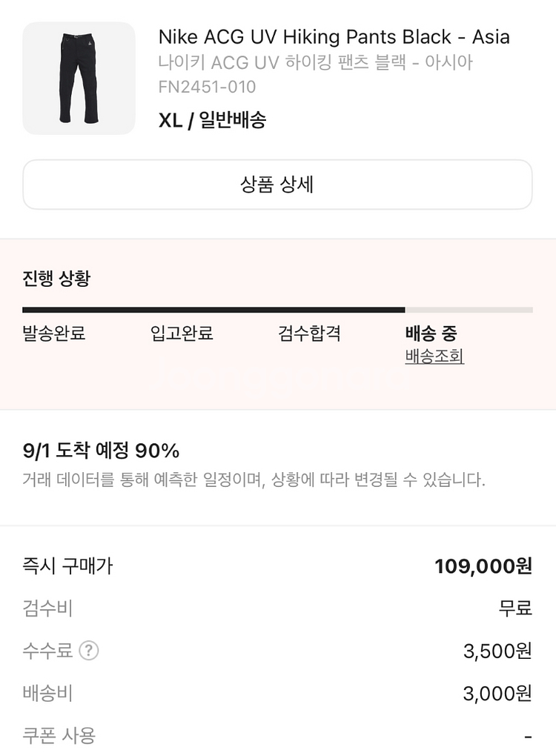556x756 pixels.
Task: Tap the XL / 일반배송 option text
Action: click(212, 120)
